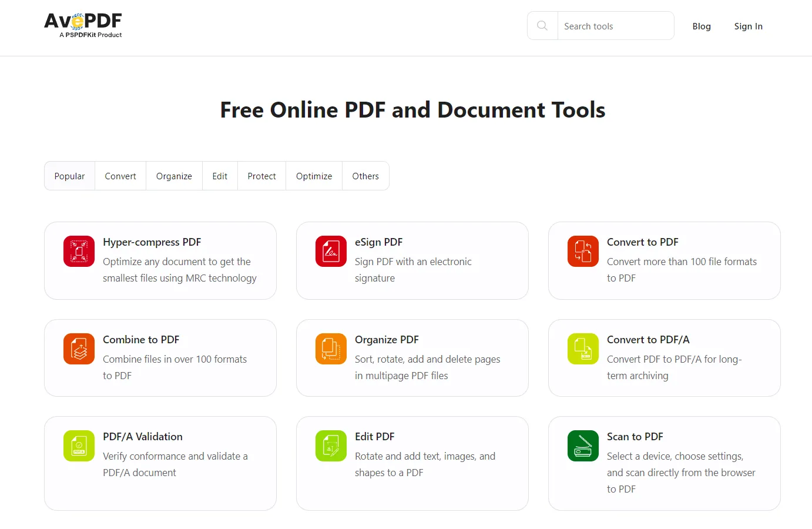812x529 pixels.
Task: Open the Convert to PDF/A tool icon
Action: [x=583, y=349]
